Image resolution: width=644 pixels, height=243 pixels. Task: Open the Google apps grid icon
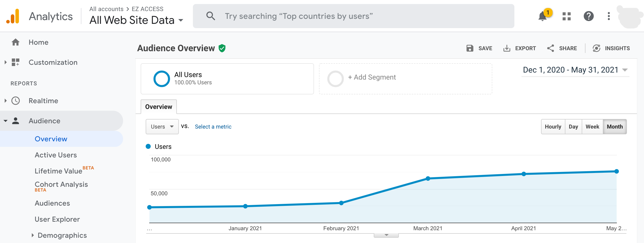[x=567, y=17]
